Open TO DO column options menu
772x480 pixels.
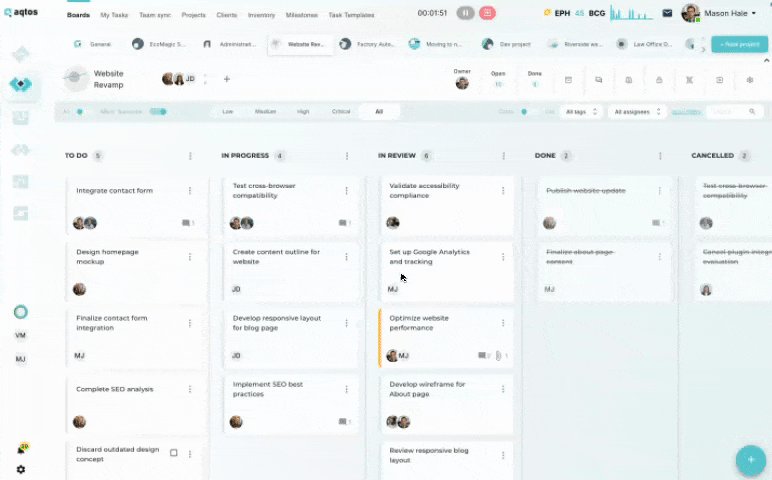pyautogui.click(x=190, y=156)
